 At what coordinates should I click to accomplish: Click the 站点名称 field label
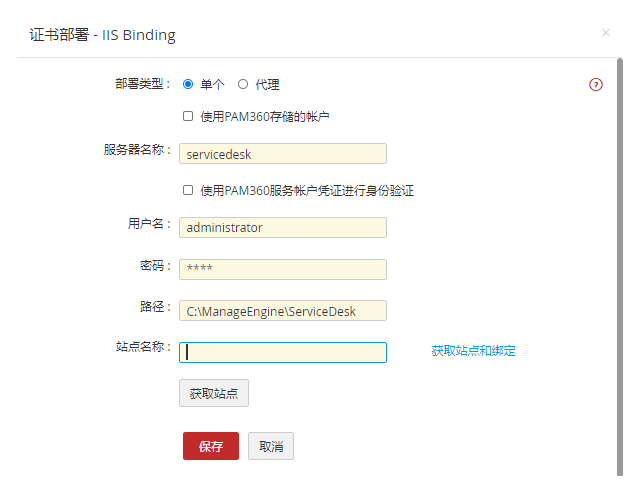point(143,347)
